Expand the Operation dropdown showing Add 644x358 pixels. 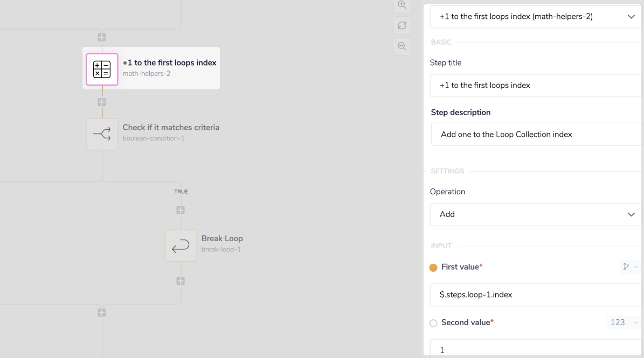[x=535, y=214]
